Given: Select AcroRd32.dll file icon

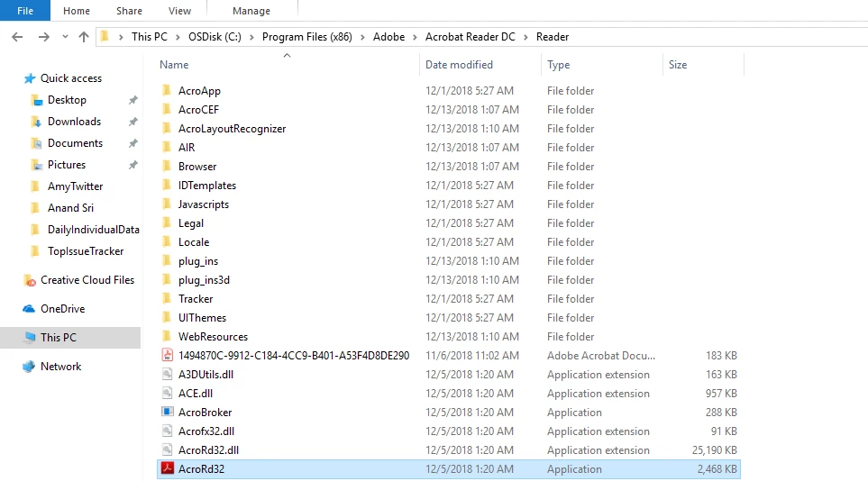Looking at the screenshot, I should [x=167, y=449].
